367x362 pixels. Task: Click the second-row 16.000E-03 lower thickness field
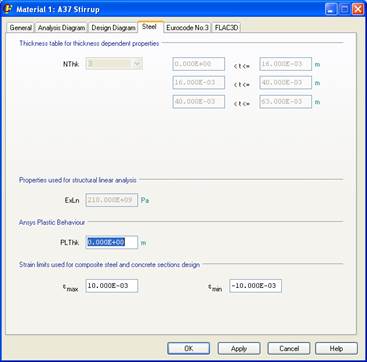pyautogui.click(x=199, y=83)
